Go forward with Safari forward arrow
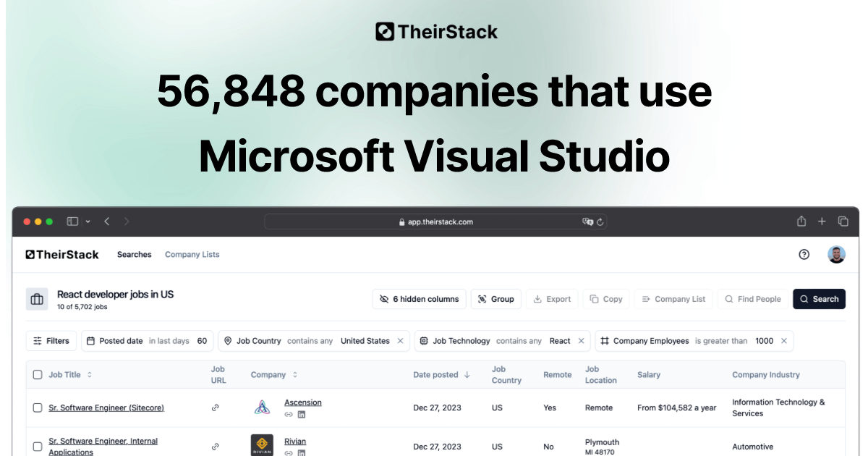Viewport: 868px width, 456px height. pyautogui.click(x=127, y=221)
